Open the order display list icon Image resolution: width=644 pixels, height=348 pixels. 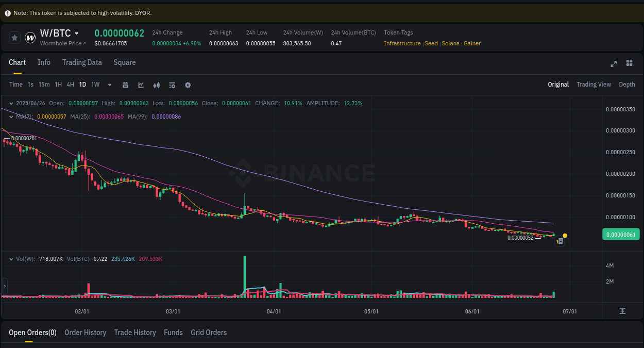(x=172, y=85)
